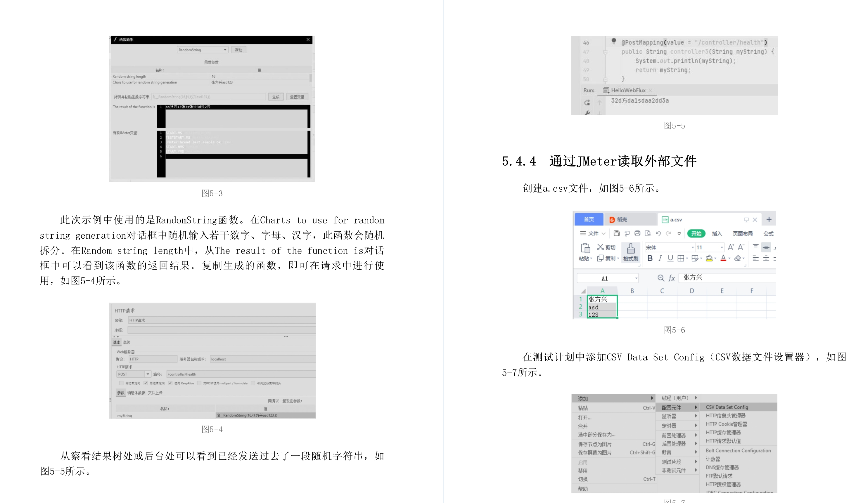Click the 重置变量 button
868x503 pixels.
coord(297,97)
